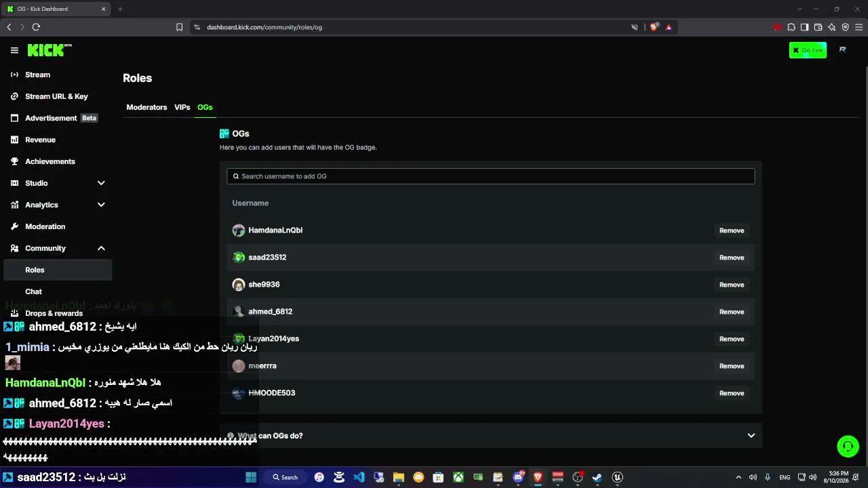The image size is (868, 488).
Task: Show hidden system tray icons
Action: click(738, 477)
